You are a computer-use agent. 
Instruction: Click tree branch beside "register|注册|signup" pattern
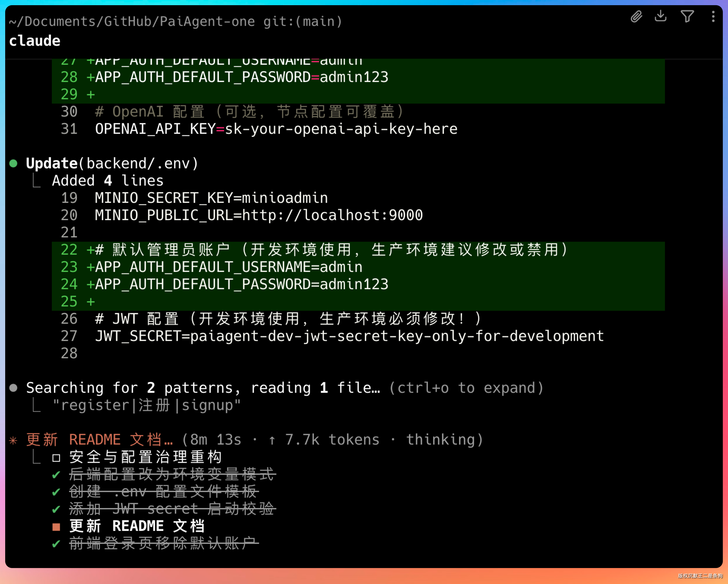[36, 406]
